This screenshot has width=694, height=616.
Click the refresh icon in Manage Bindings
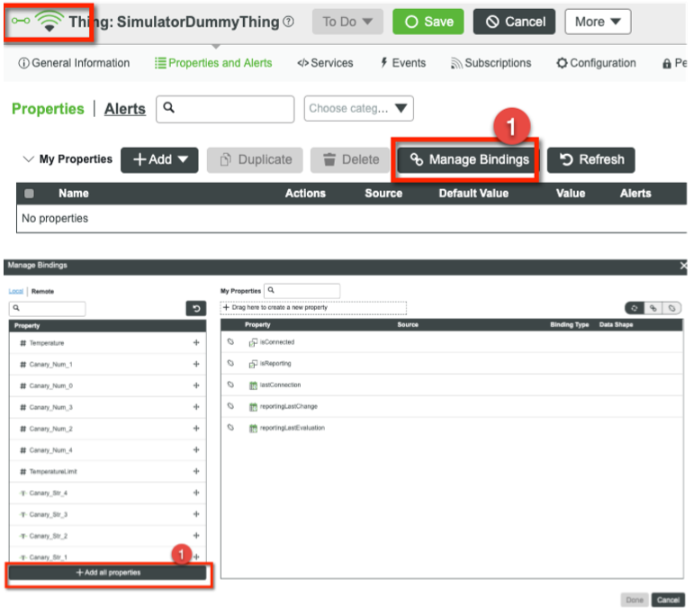[196, 308]
